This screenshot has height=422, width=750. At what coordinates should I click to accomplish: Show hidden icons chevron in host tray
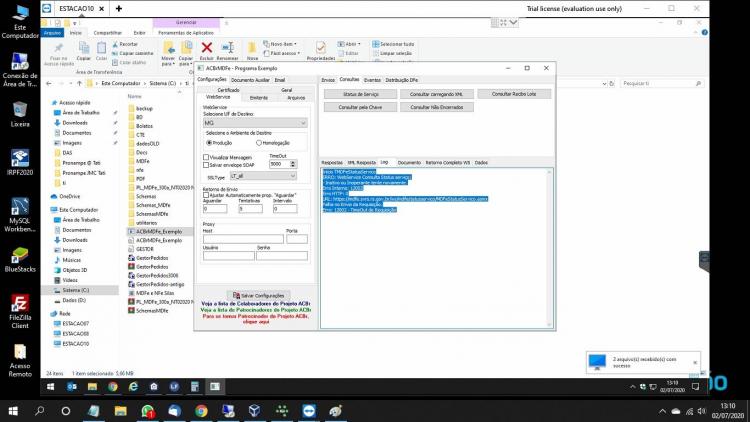click(x=662, y=411)
